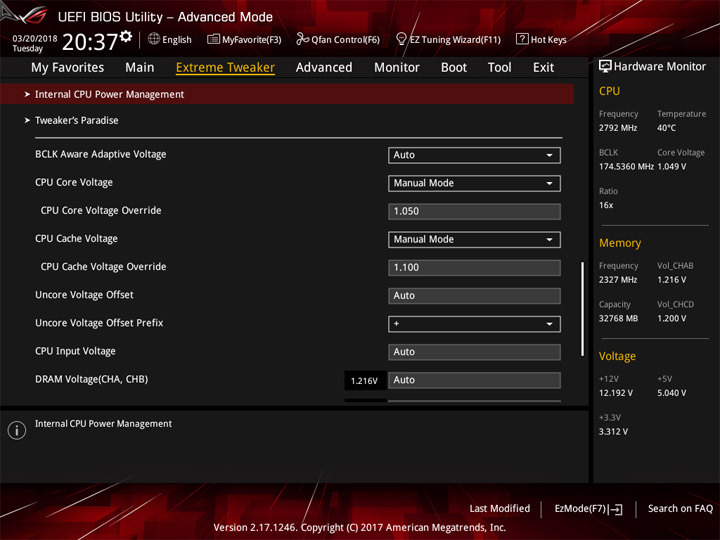The width and height of the screenshot is (720, 540).
Task: Click the EzMode exit arrow icon
Action: pyautogui.click(x=615, y=509)
